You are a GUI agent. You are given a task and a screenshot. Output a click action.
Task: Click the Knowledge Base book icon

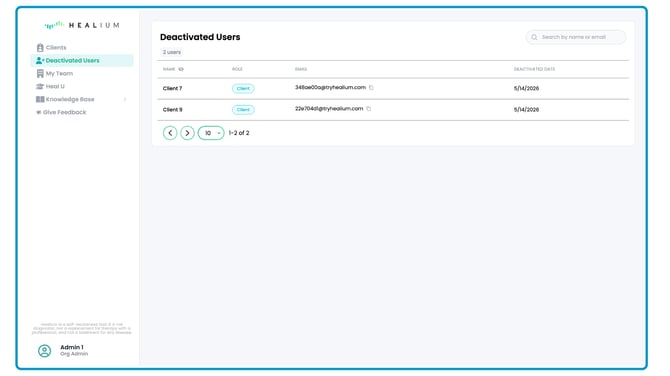click(x=40, y=99)
